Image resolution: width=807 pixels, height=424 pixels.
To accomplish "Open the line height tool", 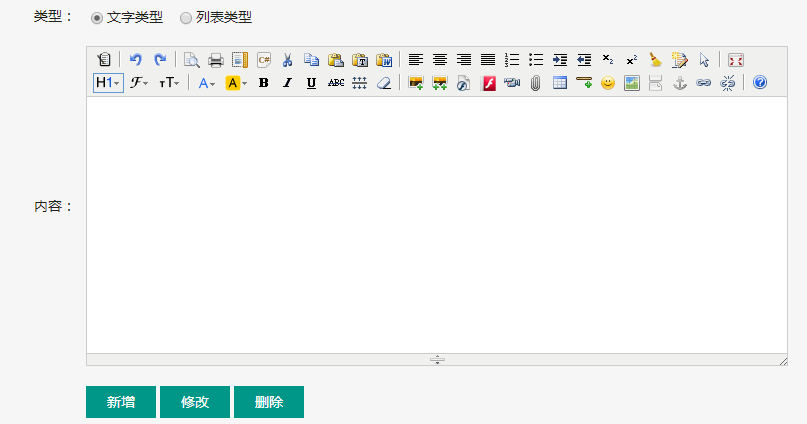I will click(360, 82).
